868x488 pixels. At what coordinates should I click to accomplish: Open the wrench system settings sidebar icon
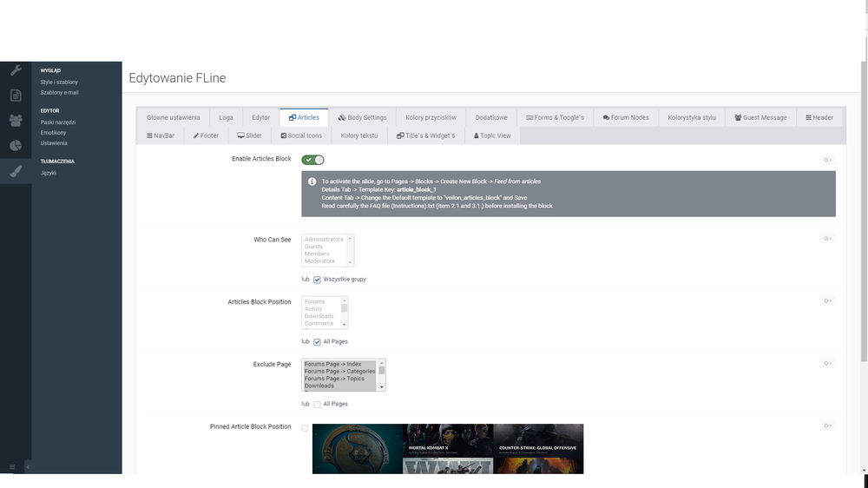click(16, 70)
